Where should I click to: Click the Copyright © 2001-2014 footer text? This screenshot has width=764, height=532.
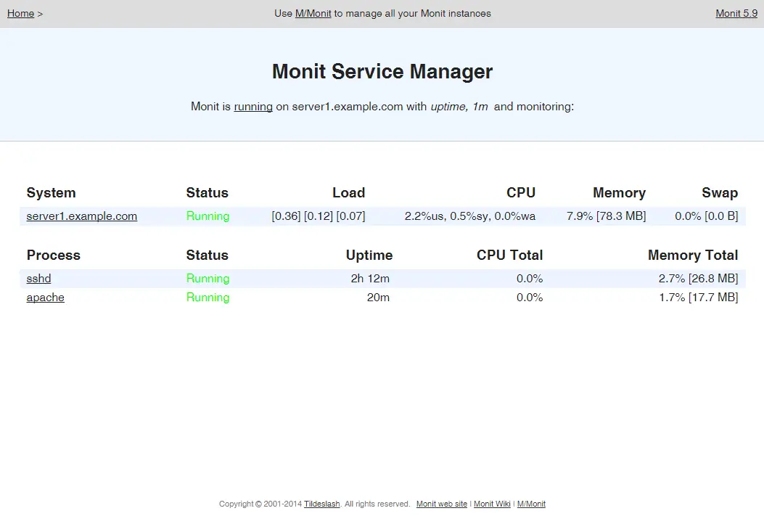(260, 504)
